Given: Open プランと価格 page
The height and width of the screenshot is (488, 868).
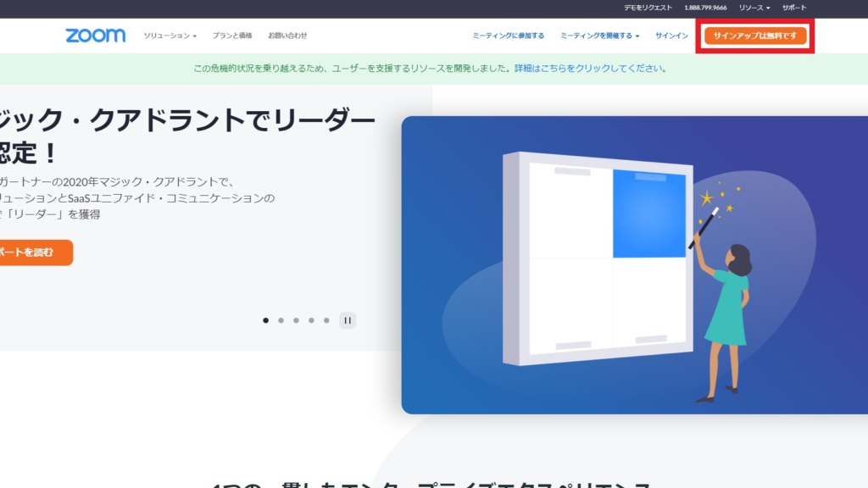Looking at the screenshot, I should (232, 36).
